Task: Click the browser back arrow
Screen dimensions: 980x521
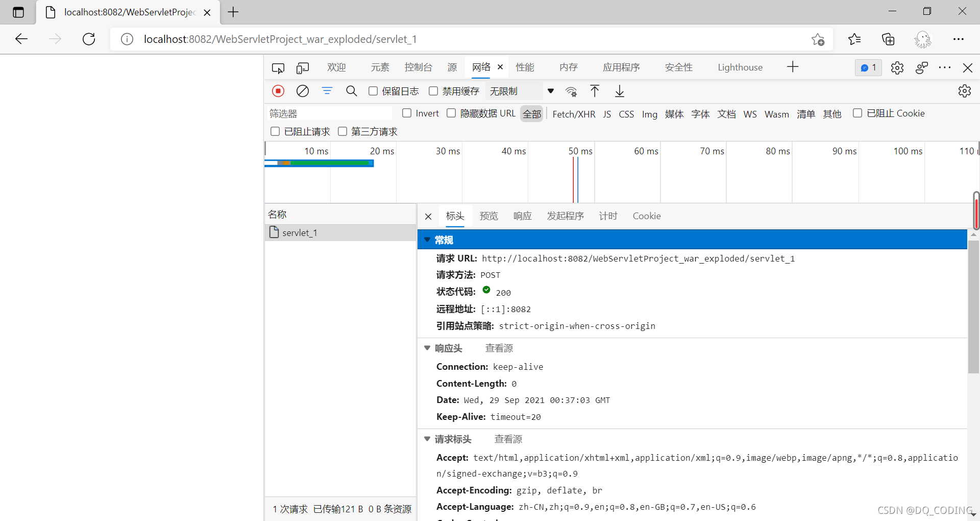Action: pos(21,39)
